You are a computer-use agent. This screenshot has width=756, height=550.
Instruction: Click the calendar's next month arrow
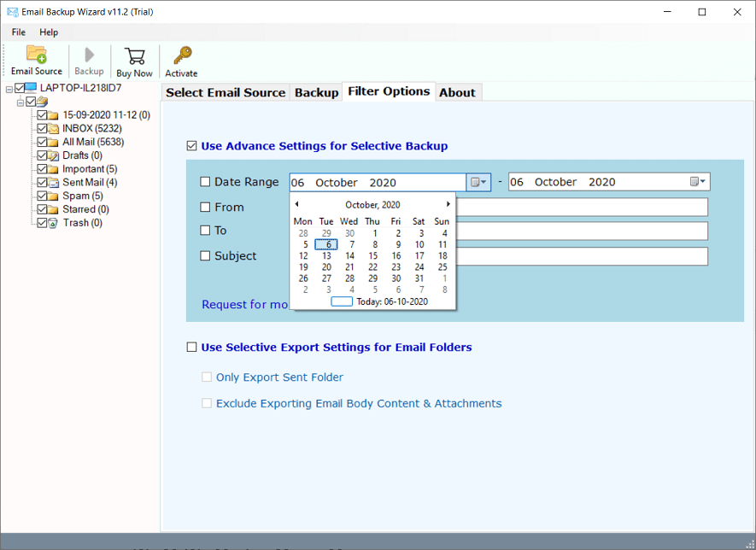tap(448, 204)
